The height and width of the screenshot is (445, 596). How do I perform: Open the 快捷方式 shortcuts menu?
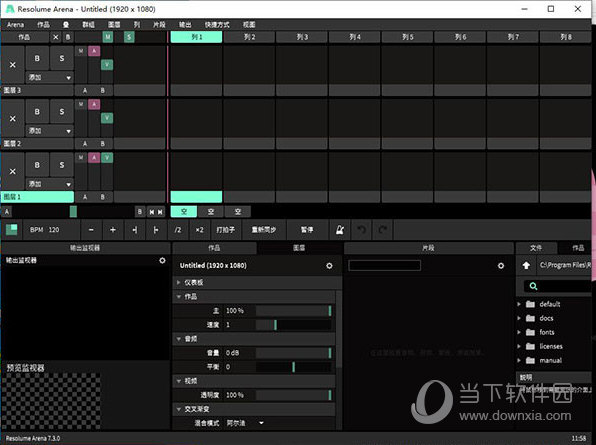click(x=217, y=25)
